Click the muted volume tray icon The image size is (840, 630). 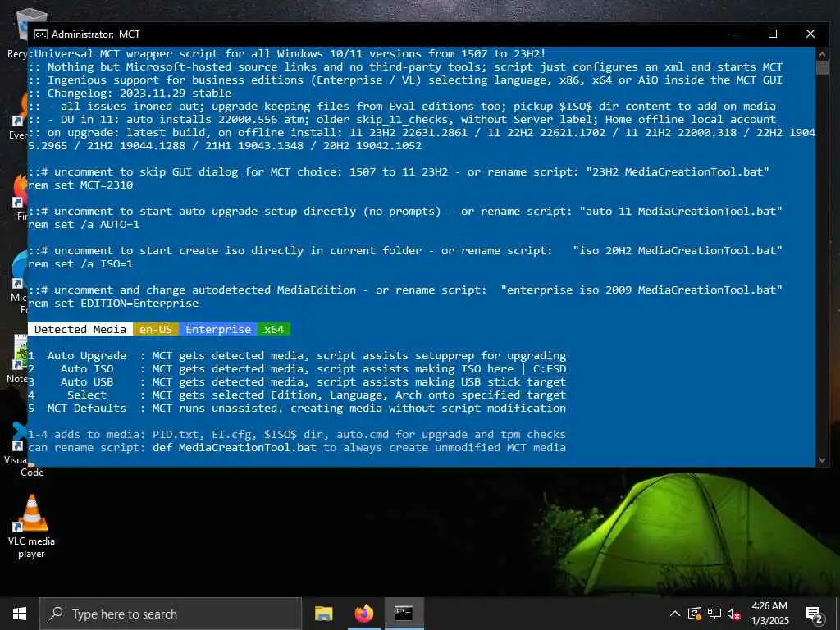coord(733,614)
